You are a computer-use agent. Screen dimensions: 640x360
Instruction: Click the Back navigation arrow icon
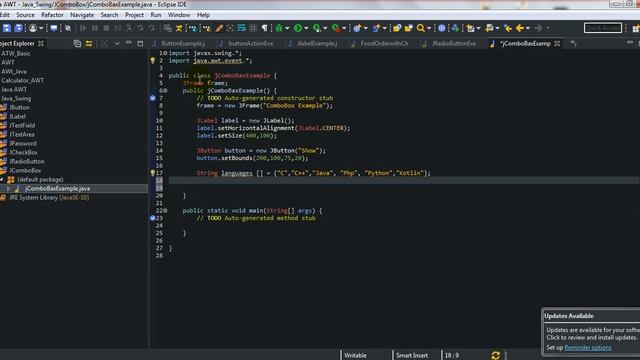[x=520, y=28]
